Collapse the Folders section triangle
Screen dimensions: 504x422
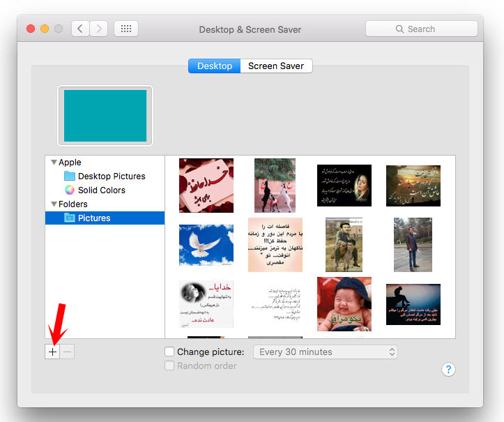tap(54, 204)
